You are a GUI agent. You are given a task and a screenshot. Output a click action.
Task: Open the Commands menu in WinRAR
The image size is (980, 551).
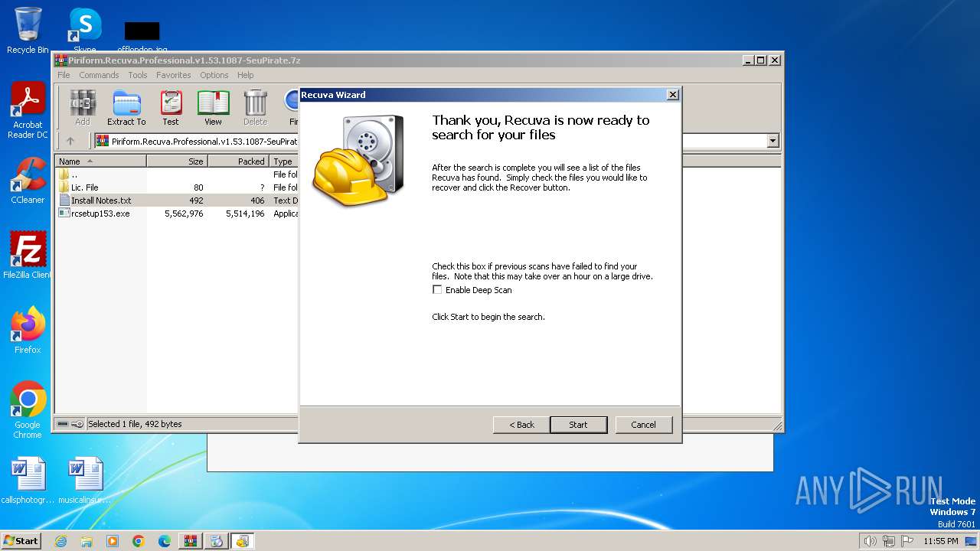99,75
